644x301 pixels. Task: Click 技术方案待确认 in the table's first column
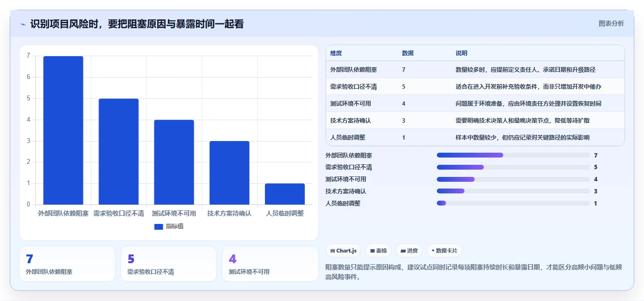[350, 121]
